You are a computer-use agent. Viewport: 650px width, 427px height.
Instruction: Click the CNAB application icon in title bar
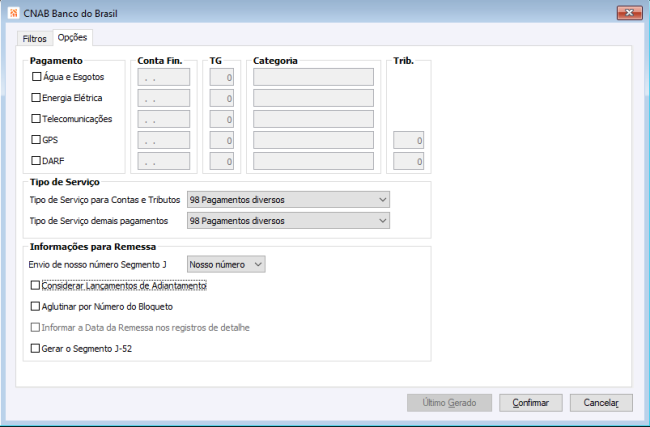point(13,13)
